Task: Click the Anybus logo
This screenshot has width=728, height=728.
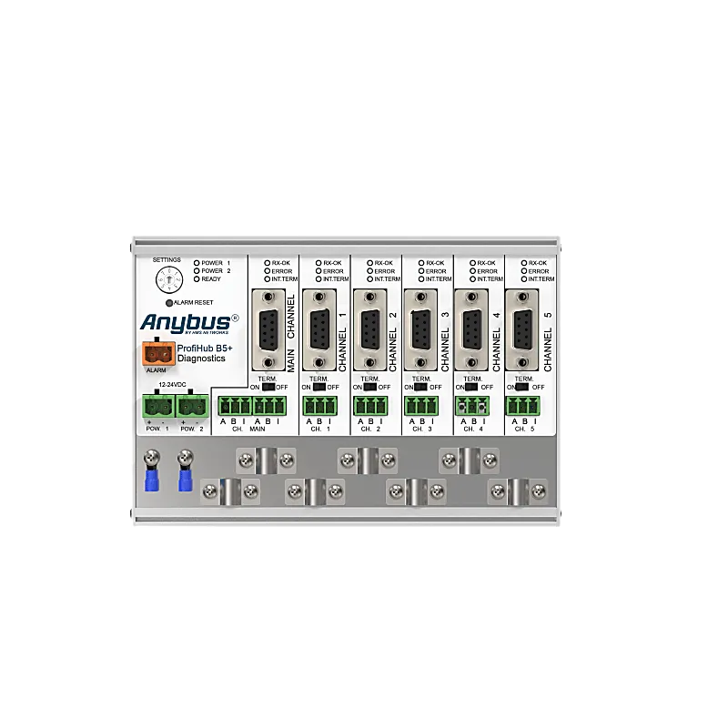Action: (189, 323)
